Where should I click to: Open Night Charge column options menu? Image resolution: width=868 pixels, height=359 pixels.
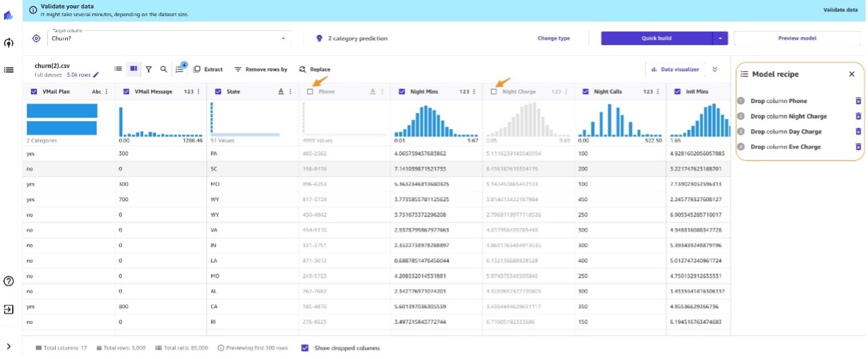(x=566, y=91)
